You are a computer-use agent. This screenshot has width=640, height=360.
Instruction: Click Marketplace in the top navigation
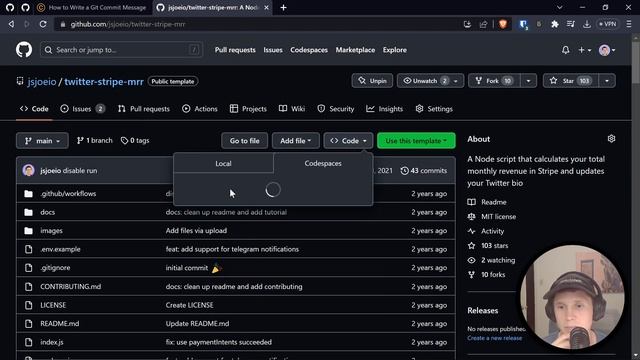(355, 50)
